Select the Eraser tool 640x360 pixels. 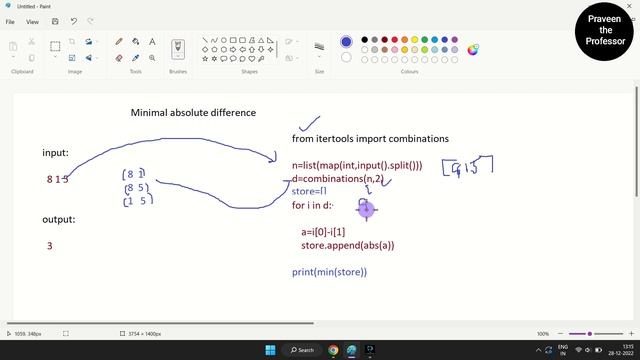click(119, 58)
